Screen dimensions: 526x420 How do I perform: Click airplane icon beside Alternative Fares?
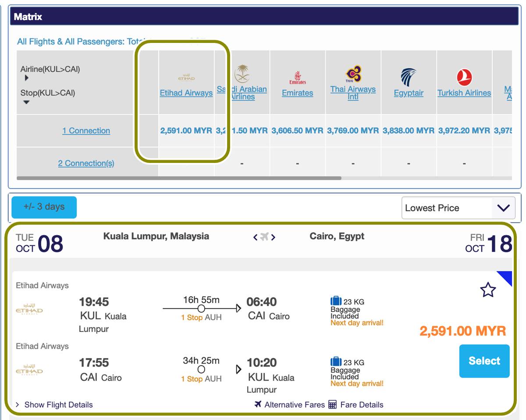click(258, 404)
